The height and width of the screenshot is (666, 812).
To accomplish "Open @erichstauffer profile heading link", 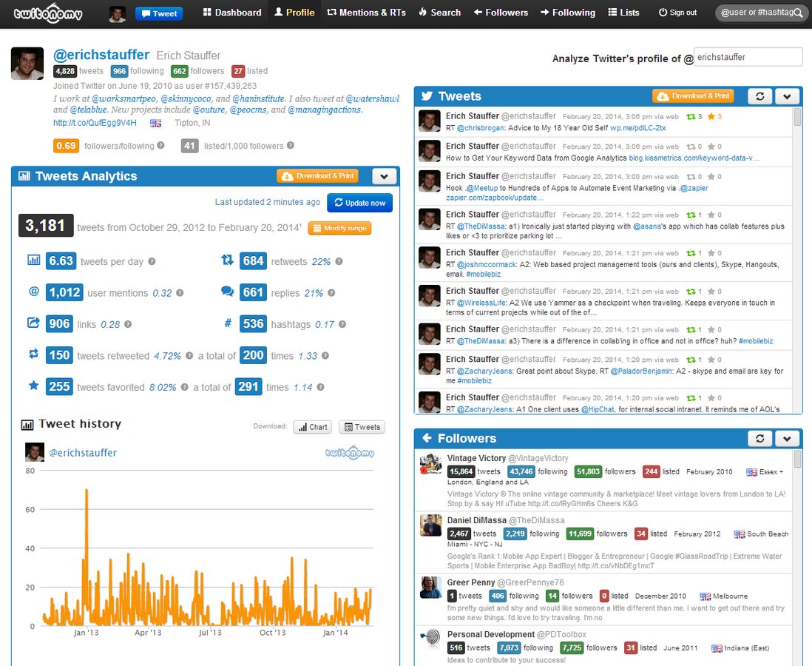I will (x=101, y=55).
